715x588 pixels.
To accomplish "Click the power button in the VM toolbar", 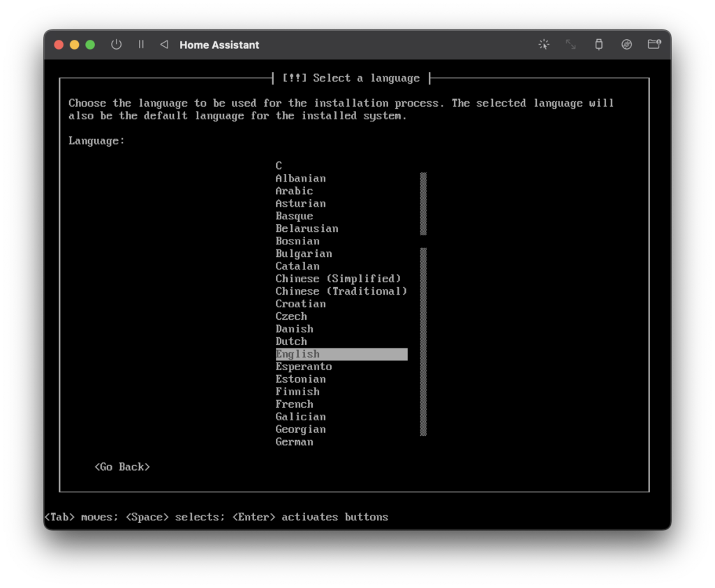I will tap(117, 45).
